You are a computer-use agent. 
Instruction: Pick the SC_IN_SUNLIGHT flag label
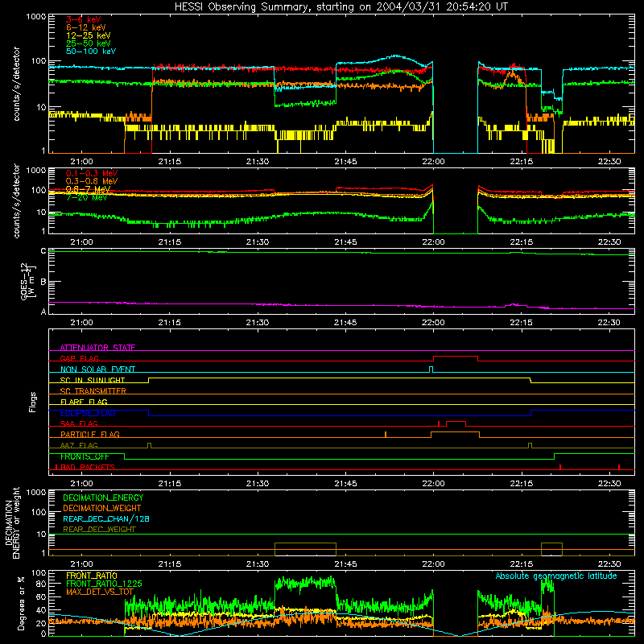coord(93,380)
